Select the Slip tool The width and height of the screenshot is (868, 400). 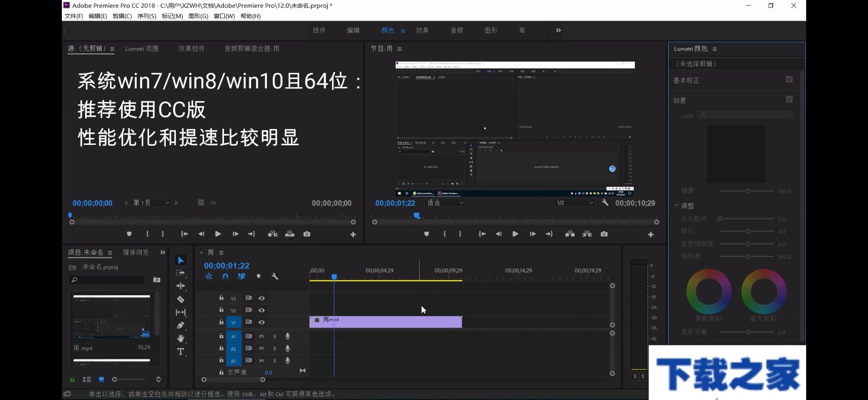(181, 312)
